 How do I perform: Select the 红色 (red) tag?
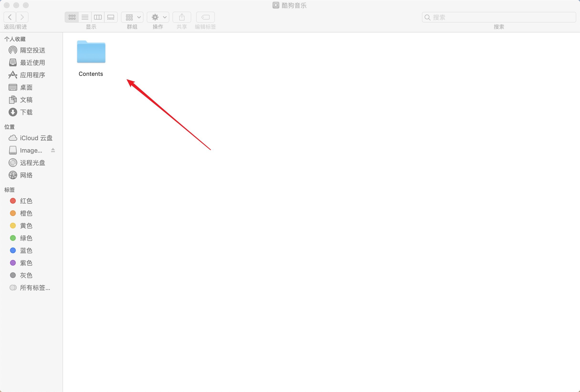(26, 201)
